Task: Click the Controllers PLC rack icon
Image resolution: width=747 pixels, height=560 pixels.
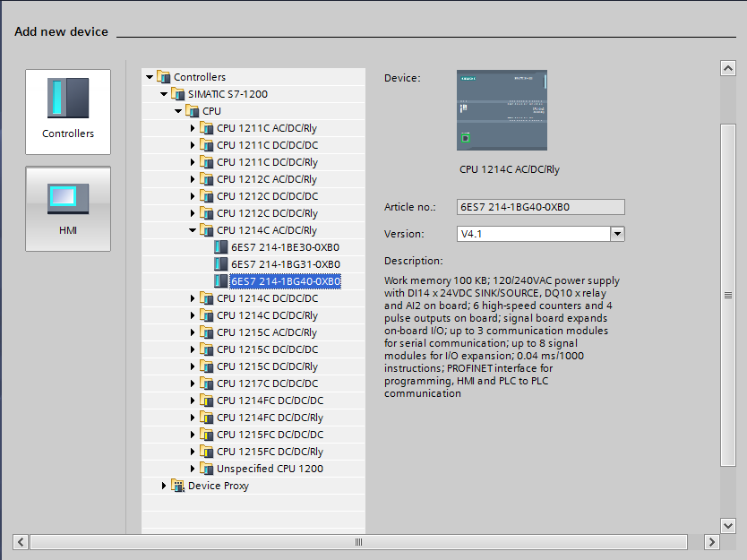Action: tap(68, 98)
